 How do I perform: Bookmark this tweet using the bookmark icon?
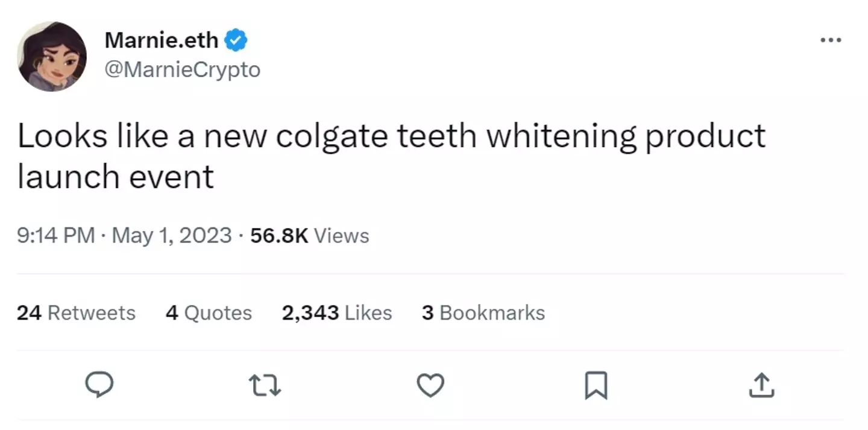coord(596,385)
